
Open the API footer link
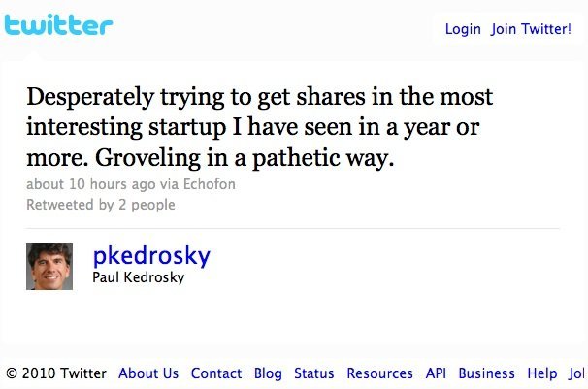[435, 373]
